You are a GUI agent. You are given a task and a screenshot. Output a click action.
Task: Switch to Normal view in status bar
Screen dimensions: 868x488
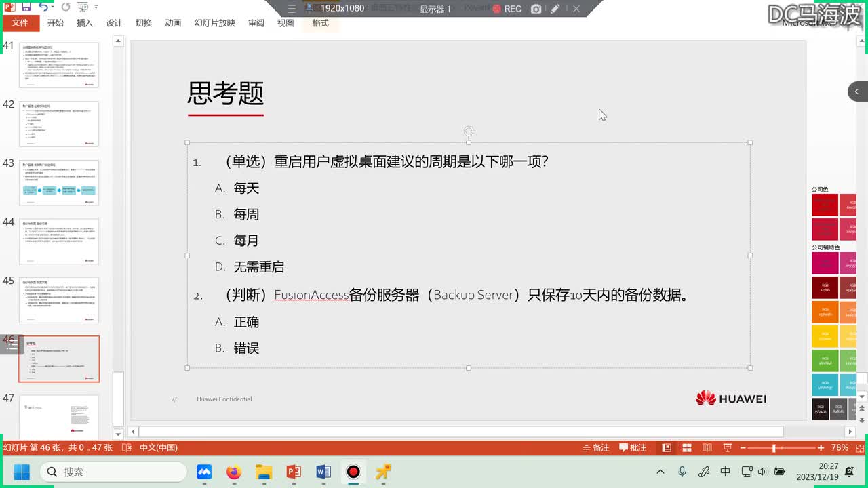(667, 448)
